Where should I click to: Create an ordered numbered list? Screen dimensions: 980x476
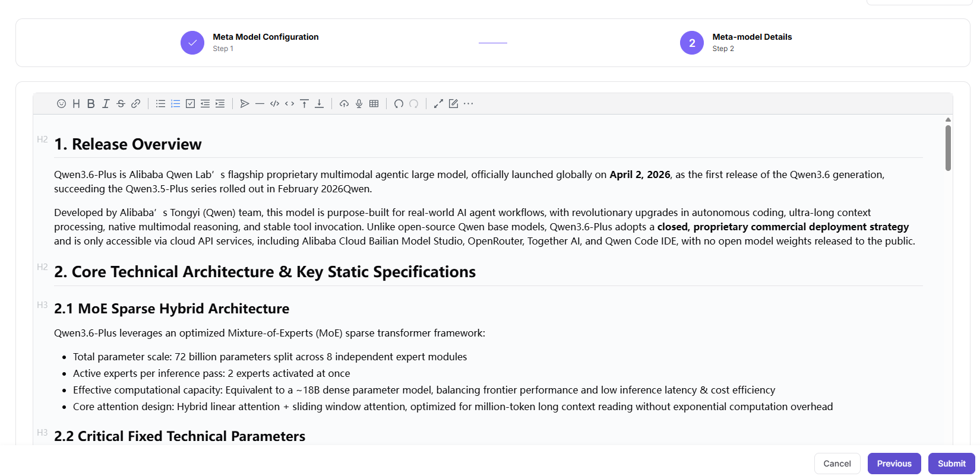coord(175,104)
